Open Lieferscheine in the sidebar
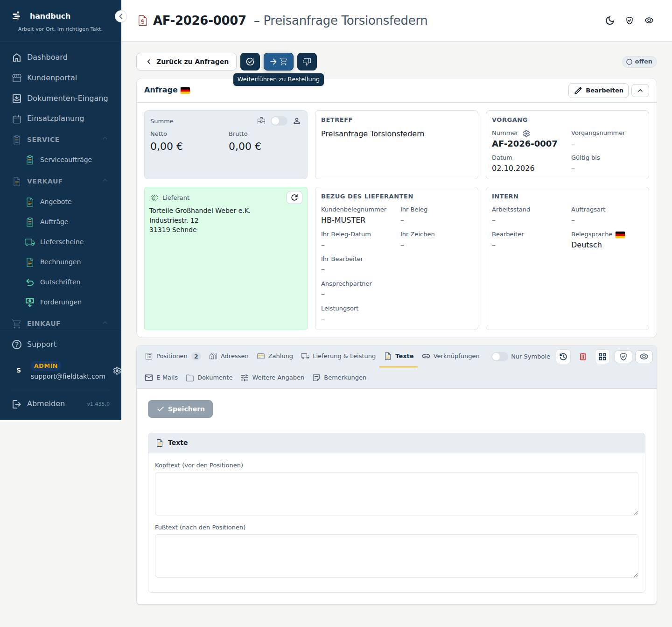 pyautogui.click(x=61, y=242)
